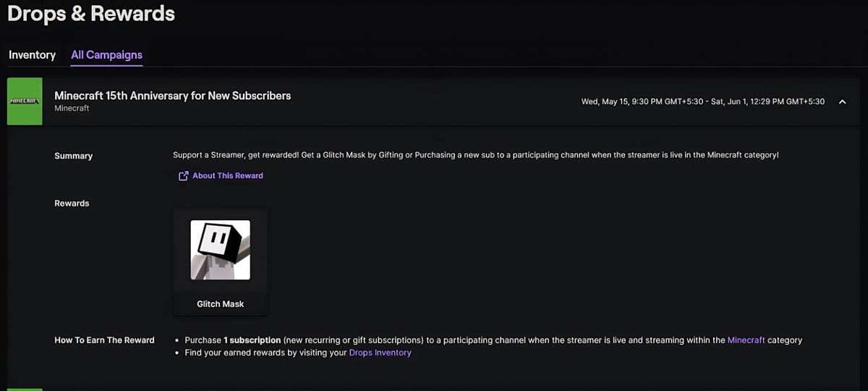Click the external link icon beside About This Reward
This screenshot has width=868, height=391.
(183, 176)
